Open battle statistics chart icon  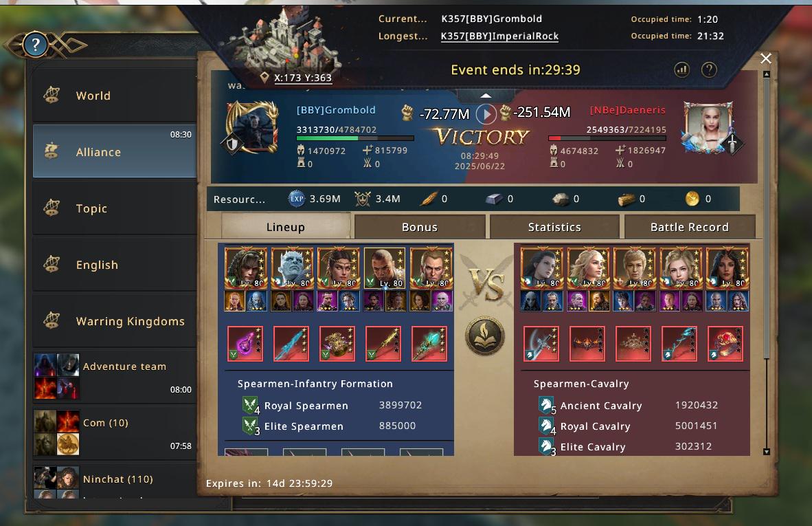pos(681,69)
